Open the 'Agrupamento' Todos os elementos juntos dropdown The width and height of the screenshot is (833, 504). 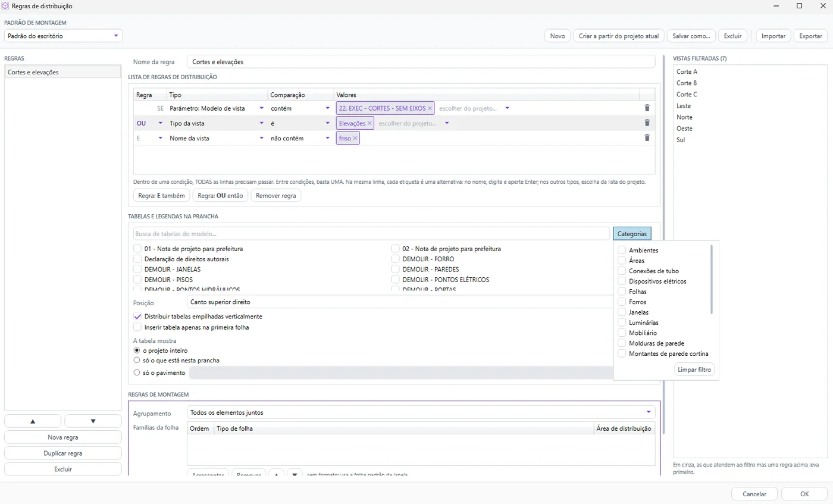click(421, 412)
